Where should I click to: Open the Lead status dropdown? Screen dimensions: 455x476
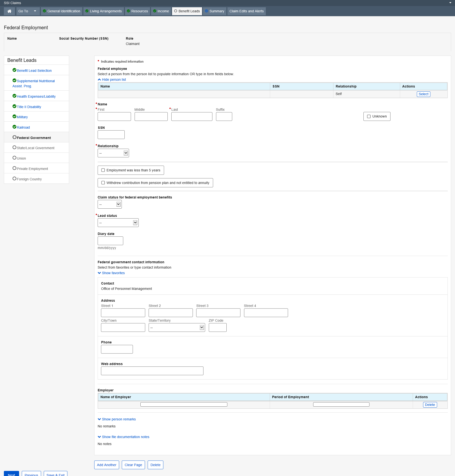pyautogui.click(x=118, y=223)
